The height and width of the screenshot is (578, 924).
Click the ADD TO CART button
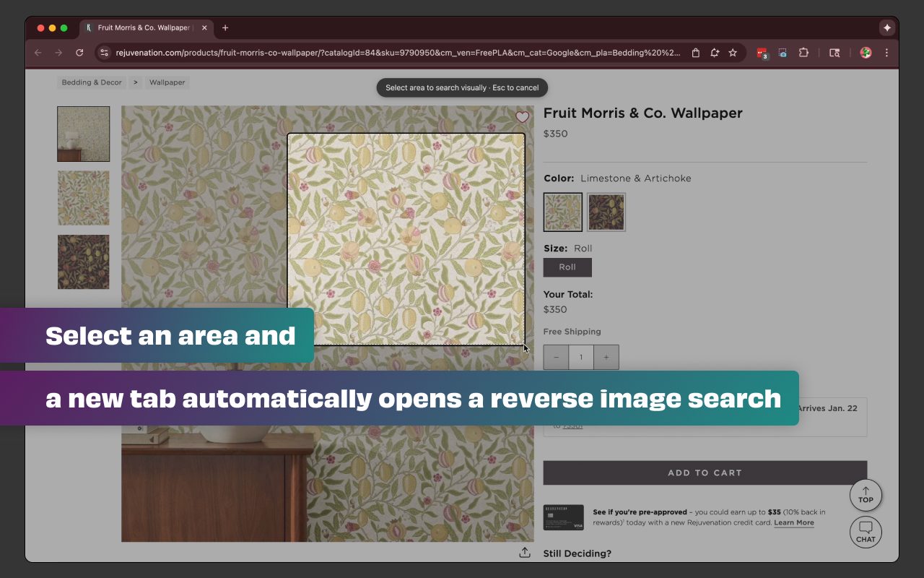pyautogui.click(x=705, y=473)
